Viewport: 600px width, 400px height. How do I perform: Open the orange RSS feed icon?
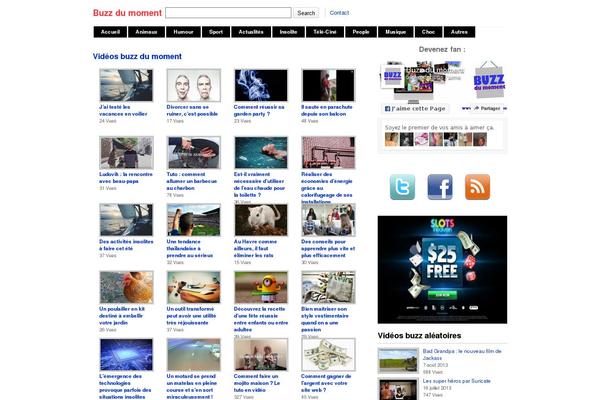[x=477, y=187]
